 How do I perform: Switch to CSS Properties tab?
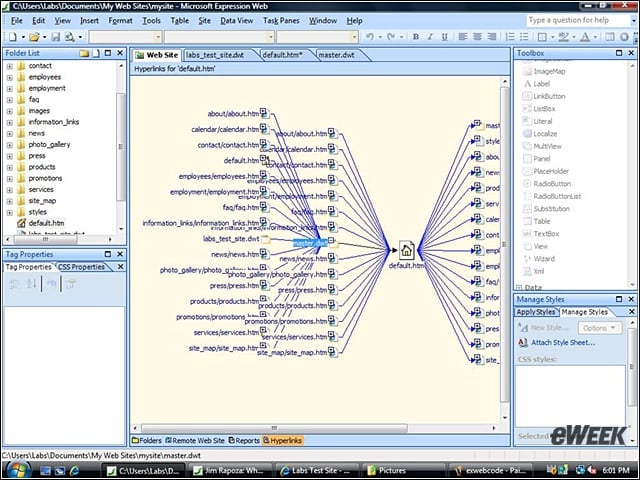(81, 267)
